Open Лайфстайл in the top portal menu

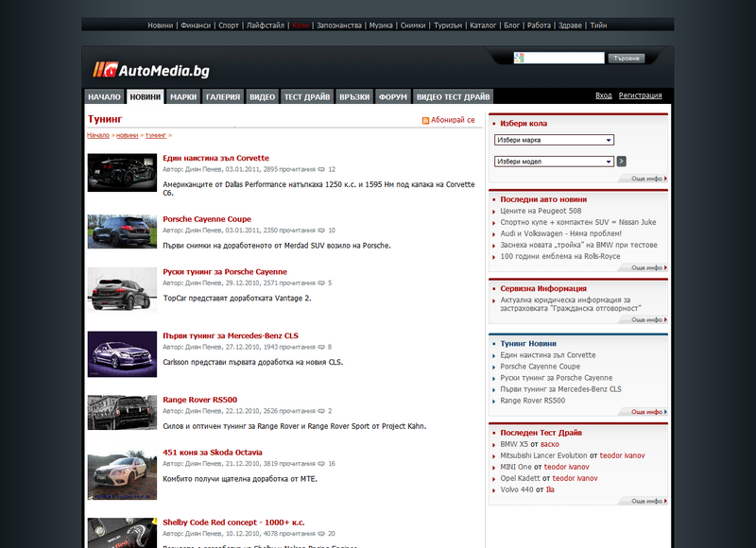[x=266, y=26]
